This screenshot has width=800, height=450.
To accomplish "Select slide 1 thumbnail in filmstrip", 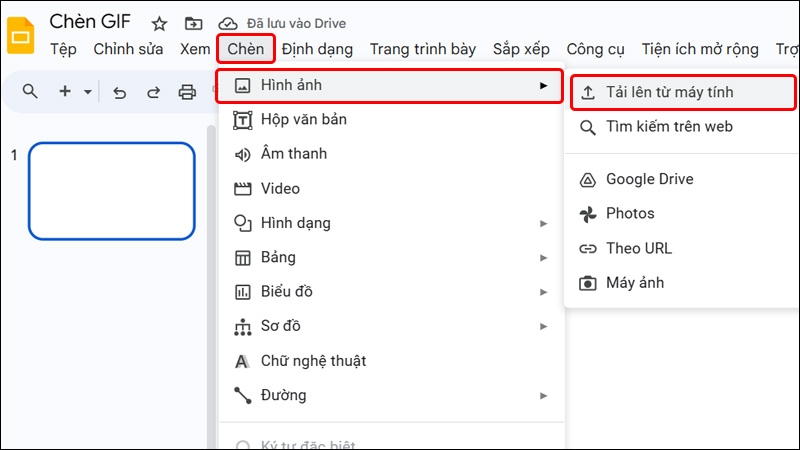I will click(112, 191).
